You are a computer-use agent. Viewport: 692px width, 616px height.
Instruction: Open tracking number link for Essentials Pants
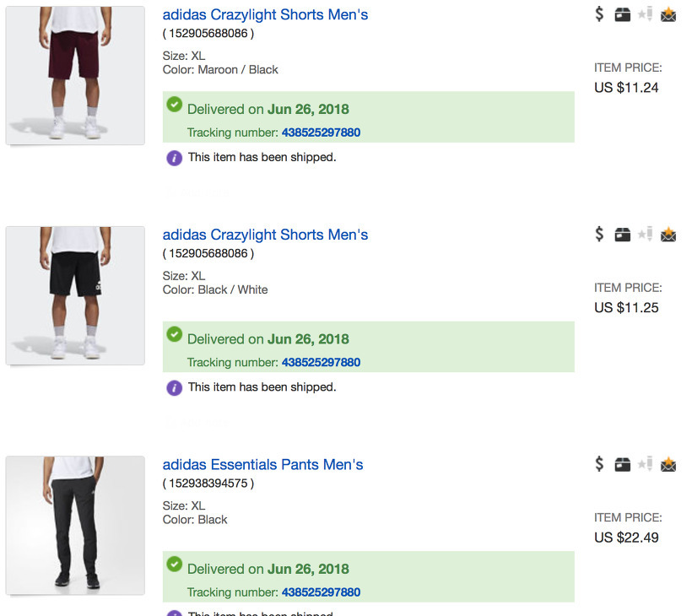pyautogui.click(x=321, y=592)
